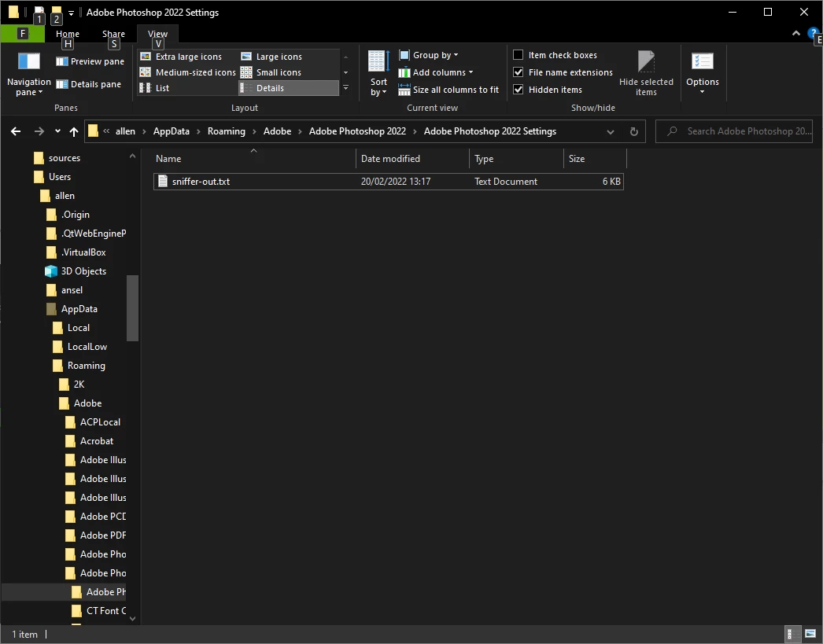Open the Share ribbon tab
Image resolution: width=823 pixels, height=644 pixels.
tap(113, 34)
